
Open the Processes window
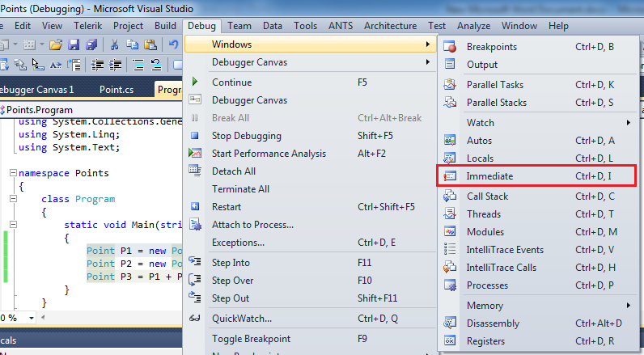point(538,285)
